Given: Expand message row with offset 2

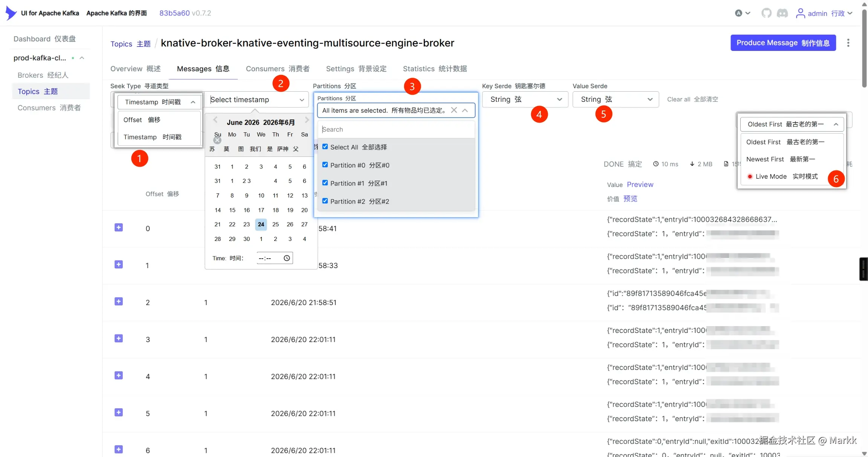Looking at the screenshot, I should pyautogui.click(x=119, y=301).
